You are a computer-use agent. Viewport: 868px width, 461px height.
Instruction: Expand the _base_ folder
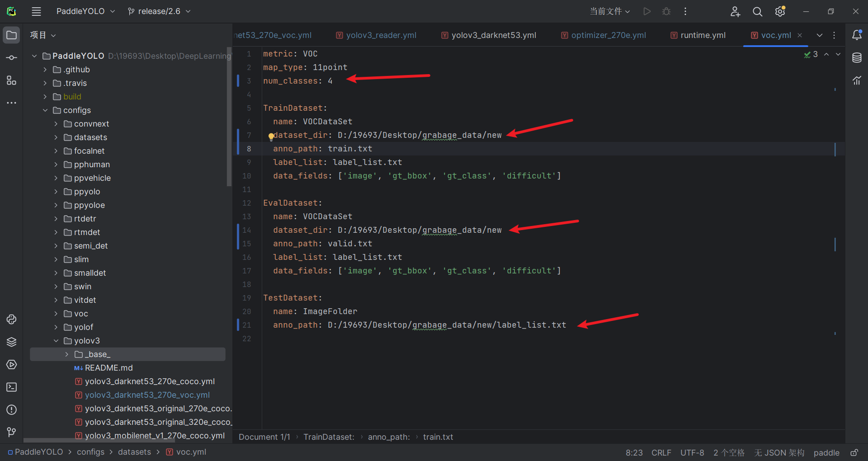(x=67, y=354)
